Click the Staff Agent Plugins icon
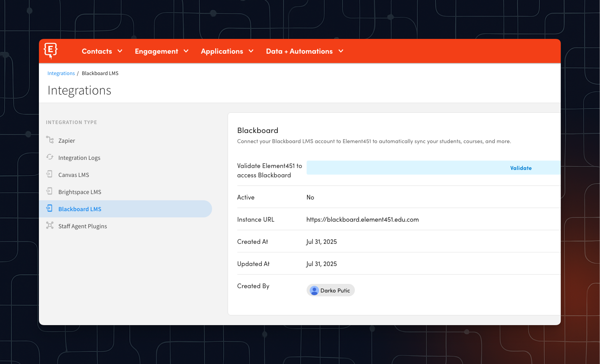This screenshot has width=600, height=364. pos(50,225)
